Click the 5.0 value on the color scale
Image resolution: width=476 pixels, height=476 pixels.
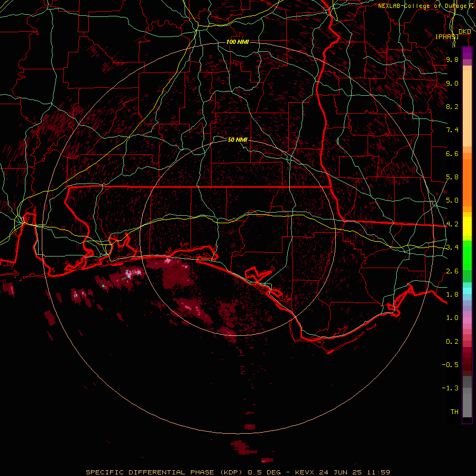point(452,200)
